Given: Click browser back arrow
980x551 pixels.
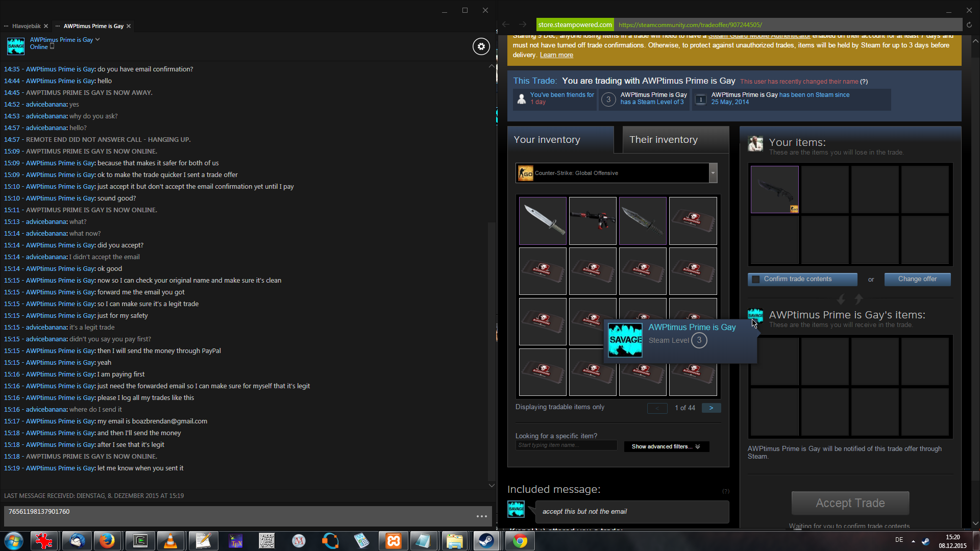Looking at the screenshot, I should (506, 24).
